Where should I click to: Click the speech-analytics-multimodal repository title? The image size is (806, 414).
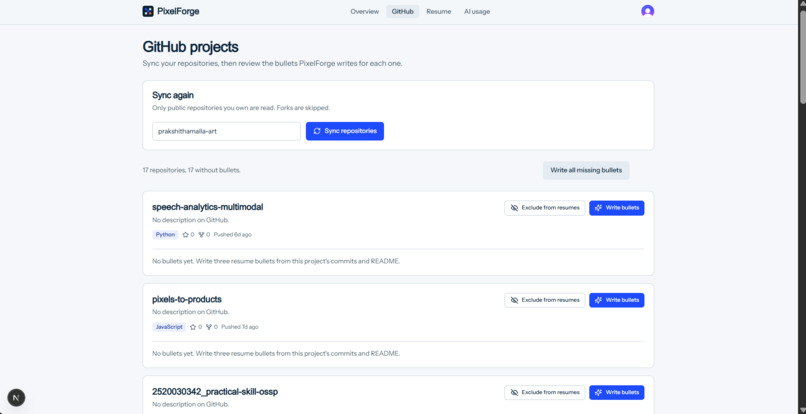pyautogui.click(x=208, y=207)
